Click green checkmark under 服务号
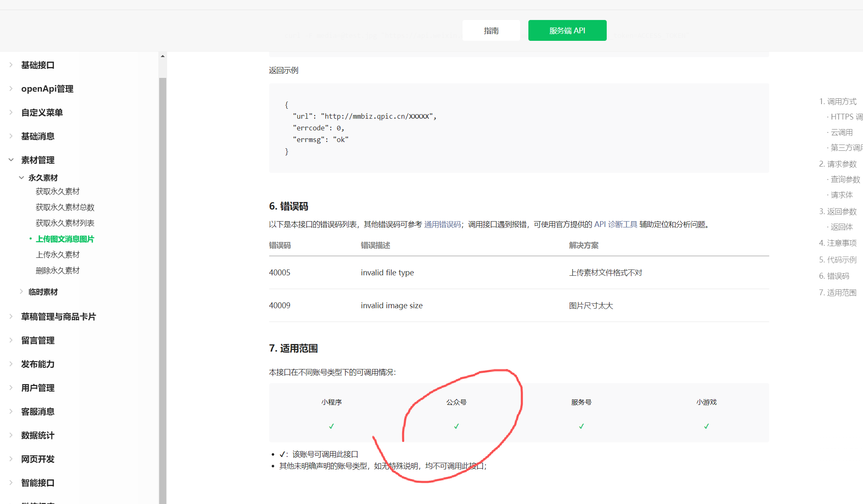863x504 pixels. [x=581, y=426]
